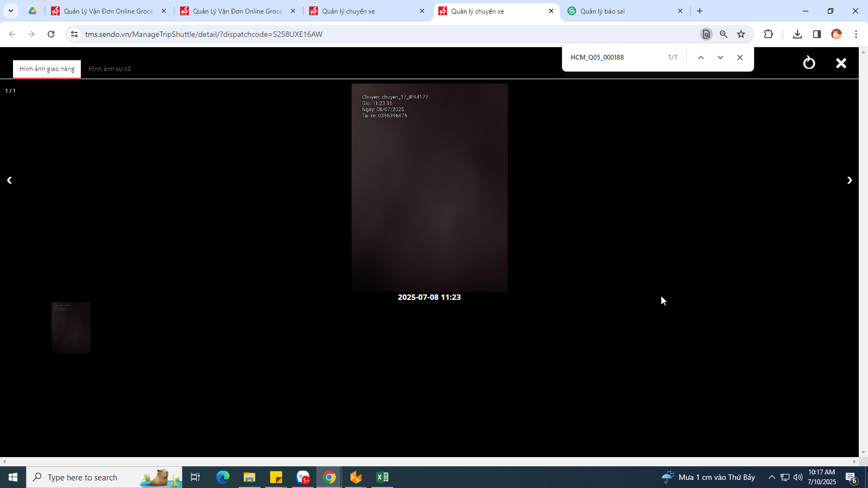Select the delivery photo thumbnail
The image size is (868, 488).
(x=71, y=328)
